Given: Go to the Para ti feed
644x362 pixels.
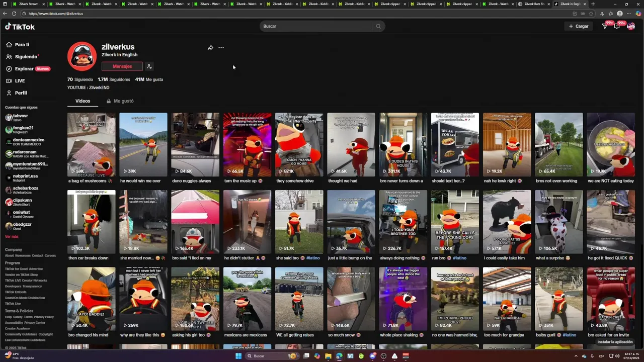Looking at the screenshot, I should click(x=18, y=45).
